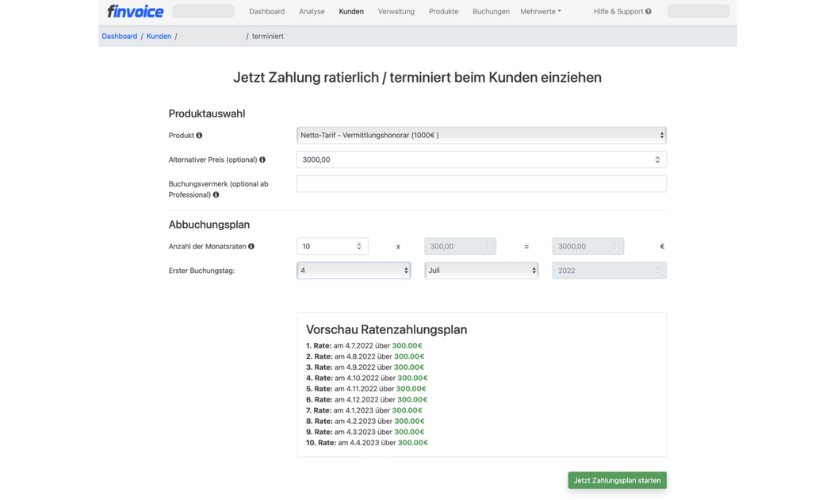Click the disabled rate amount field 300,00

tap(460, 246)
